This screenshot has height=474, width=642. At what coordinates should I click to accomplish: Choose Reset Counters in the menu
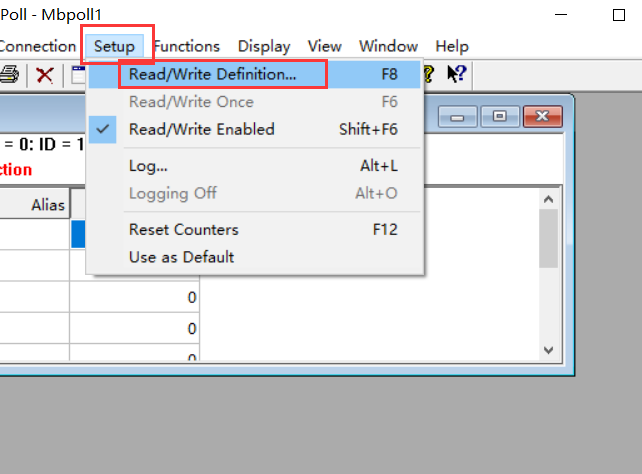coord(255,230)
